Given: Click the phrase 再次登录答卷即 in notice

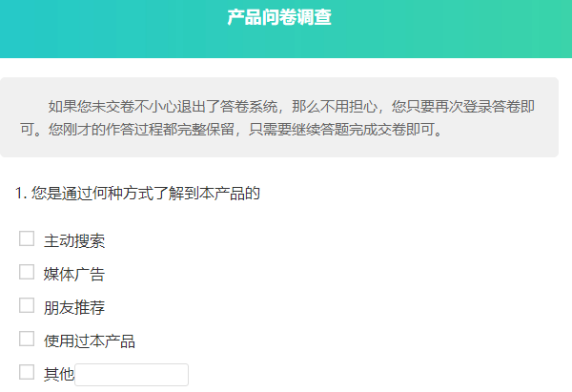Looking at the screenshot, I should tap(485, 107).
